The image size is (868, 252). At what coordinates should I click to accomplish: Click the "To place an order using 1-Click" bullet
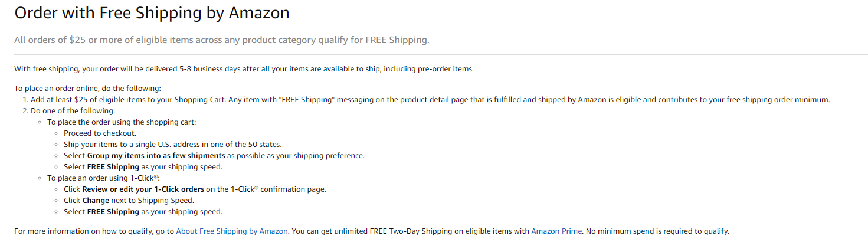103,178
